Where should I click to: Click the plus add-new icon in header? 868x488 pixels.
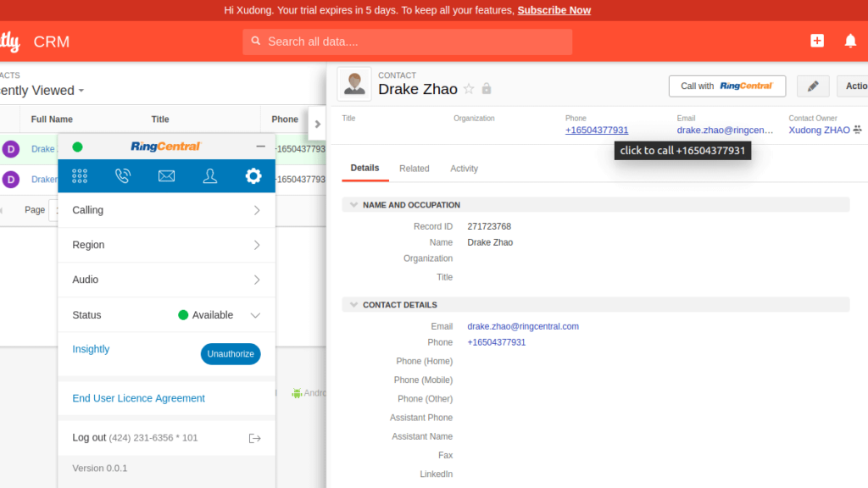(x=817, y=41)
